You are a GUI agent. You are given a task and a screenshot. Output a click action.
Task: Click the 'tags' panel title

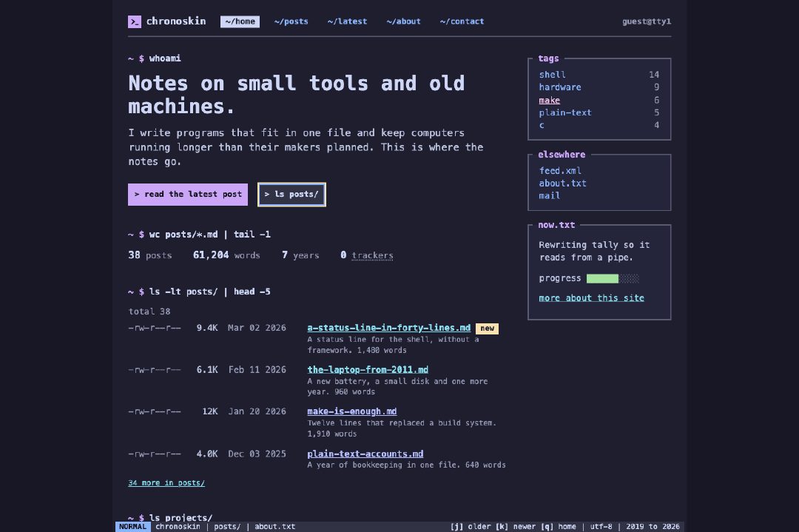point(548,58)
